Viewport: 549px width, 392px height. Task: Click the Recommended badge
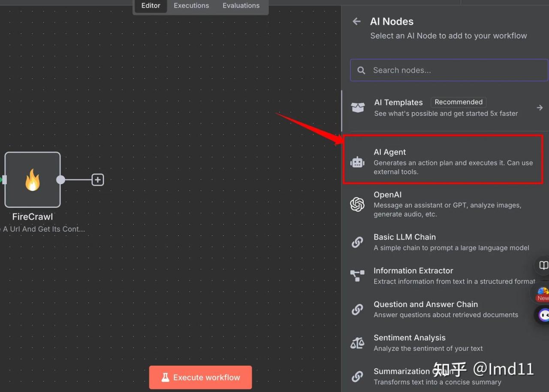pos(458,102)
